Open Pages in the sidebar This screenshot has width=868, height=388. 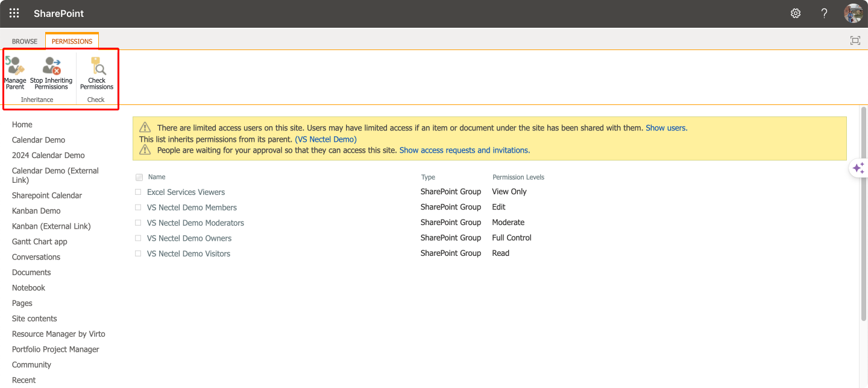click(x=22, y=303)
